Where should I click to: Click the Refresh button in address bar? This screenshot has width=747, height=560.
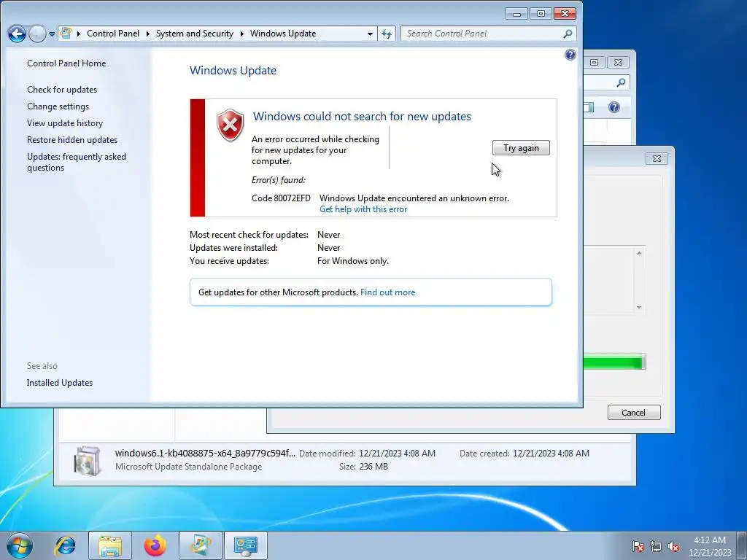point(387,34)
